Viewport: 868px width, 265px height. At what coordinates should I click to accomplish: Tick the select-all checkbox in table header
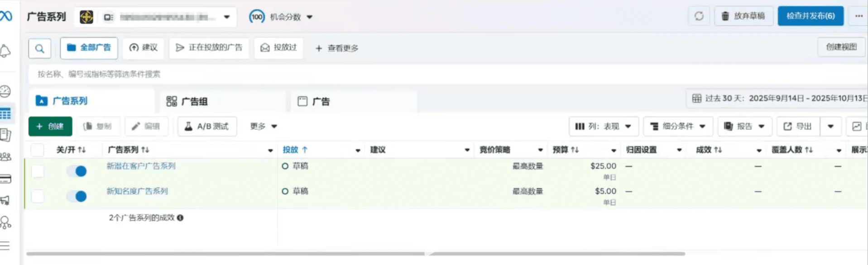tap(38, 150)
